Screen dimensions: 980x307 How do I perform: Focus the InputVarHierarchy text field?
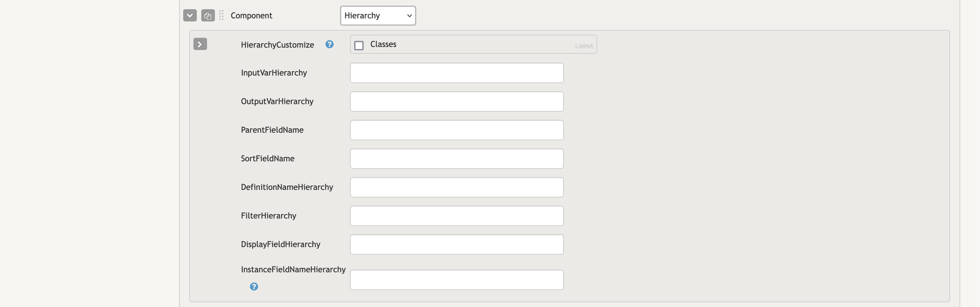point(457,73)
